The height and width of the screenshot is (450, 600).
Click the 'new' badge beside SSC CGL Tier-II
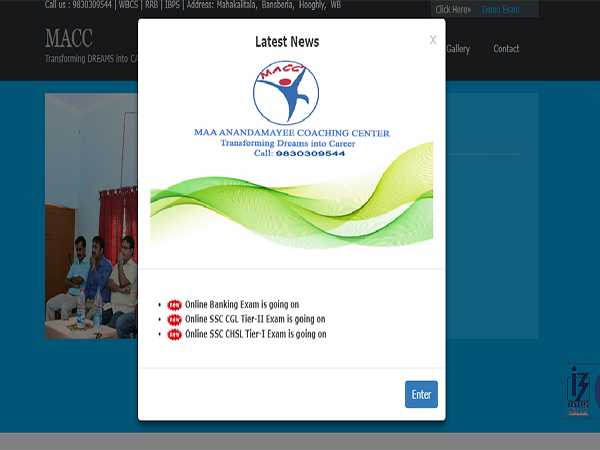coord(175,320)
